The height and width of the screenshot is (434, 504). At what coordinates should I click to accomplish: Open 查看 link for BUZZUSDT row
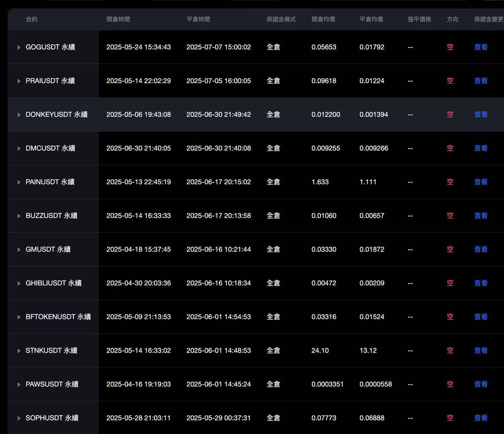[x=481, y=215]
